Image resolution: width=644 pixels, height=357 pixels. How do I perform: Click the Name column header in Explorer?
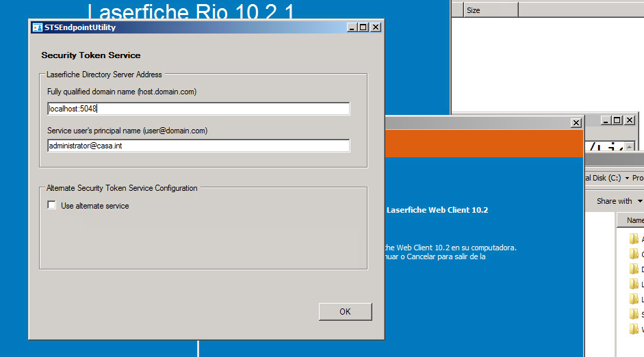[x=632, y=220]
